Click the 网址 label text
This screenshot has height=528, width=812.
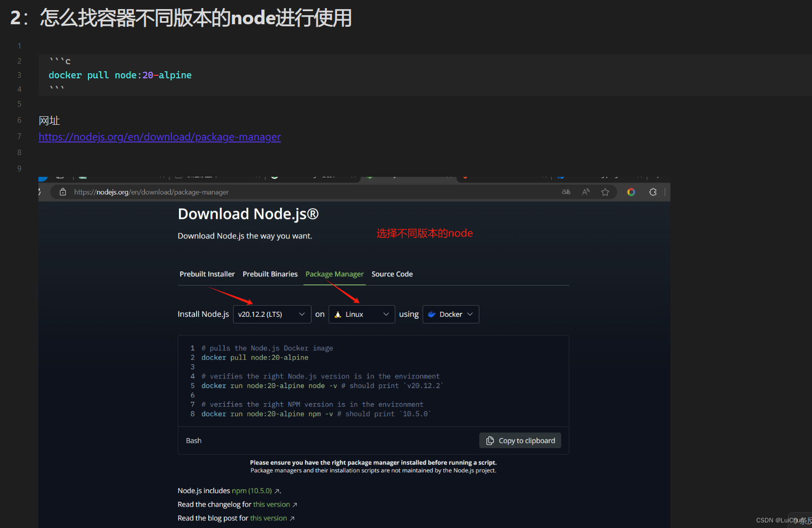(x=50, y=120)
